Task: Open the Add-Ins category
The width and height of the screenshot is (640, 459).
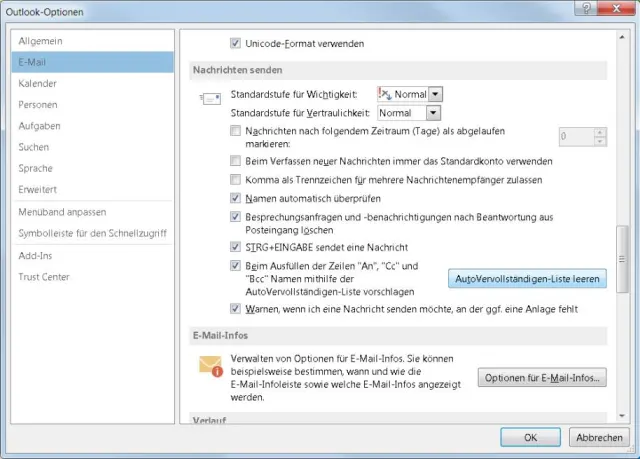Action: (92, 255)
